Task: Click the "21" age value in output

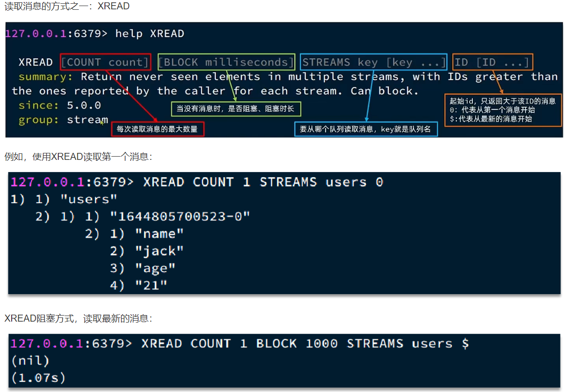Action: point(151,285)
